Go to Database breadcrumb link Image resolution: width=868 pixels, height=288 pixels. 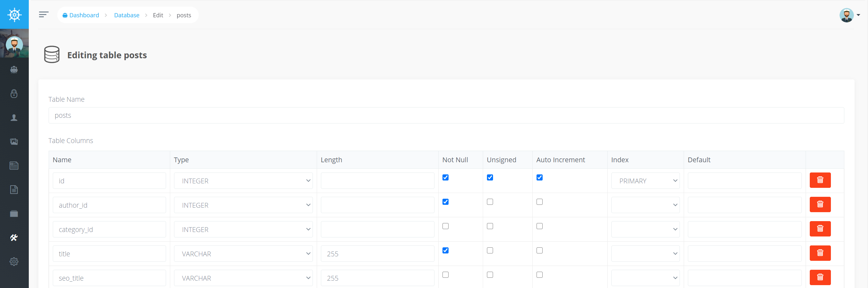127,15
